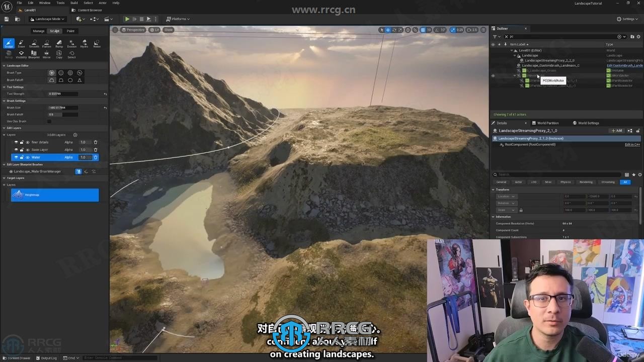Open the Landscape Mode dropdown
This screenshot has width=644, height=362.
pyautogui.click(x=47, y=19)
